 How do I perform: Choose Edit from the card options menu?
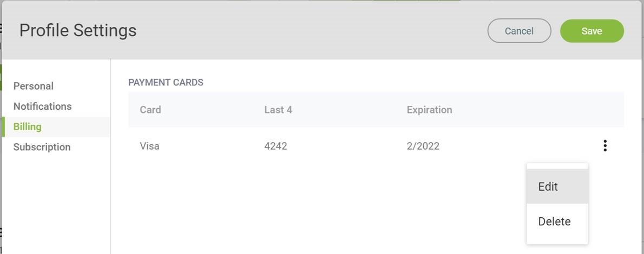[557, 186]
